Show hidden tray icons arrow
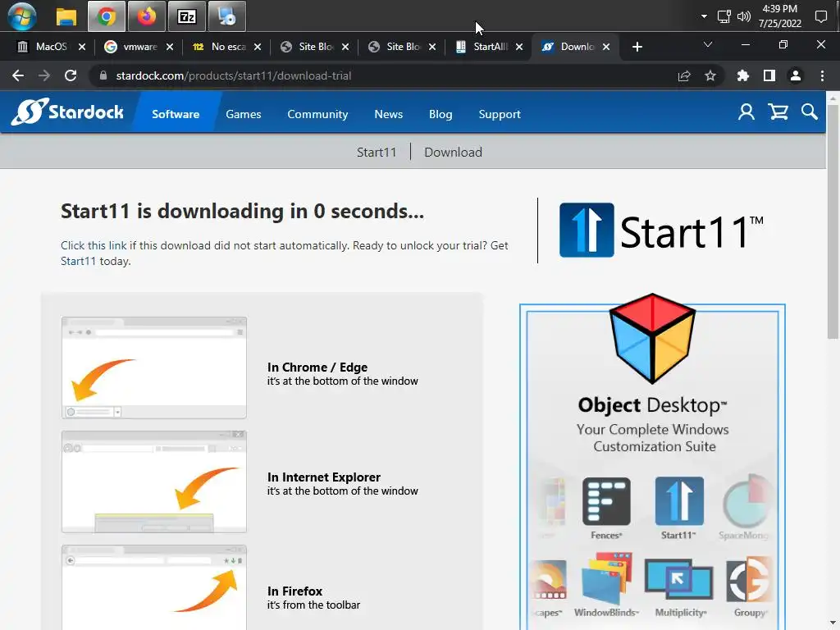 [704, 16]
